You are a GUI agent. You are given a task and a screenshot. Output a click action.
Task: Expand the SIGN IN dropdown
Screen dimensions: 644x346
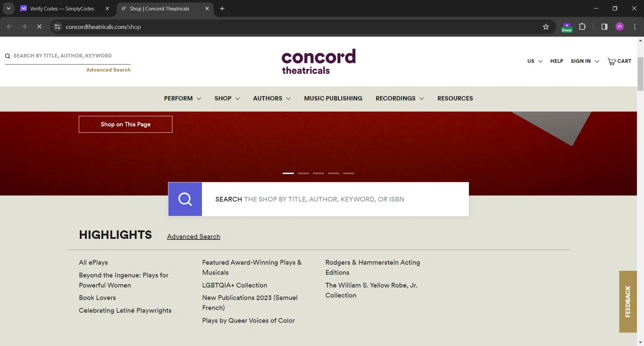585,61
